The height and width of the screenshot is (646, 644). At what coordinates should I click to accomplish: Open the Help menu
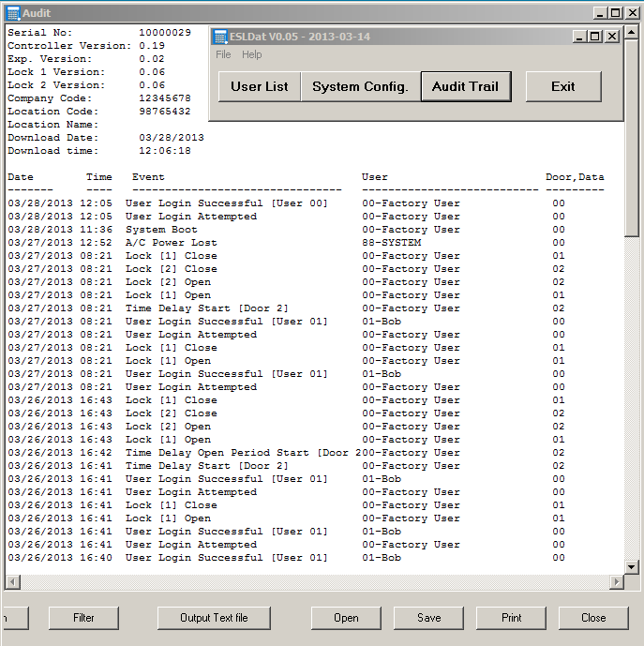[x=252, y=54]
